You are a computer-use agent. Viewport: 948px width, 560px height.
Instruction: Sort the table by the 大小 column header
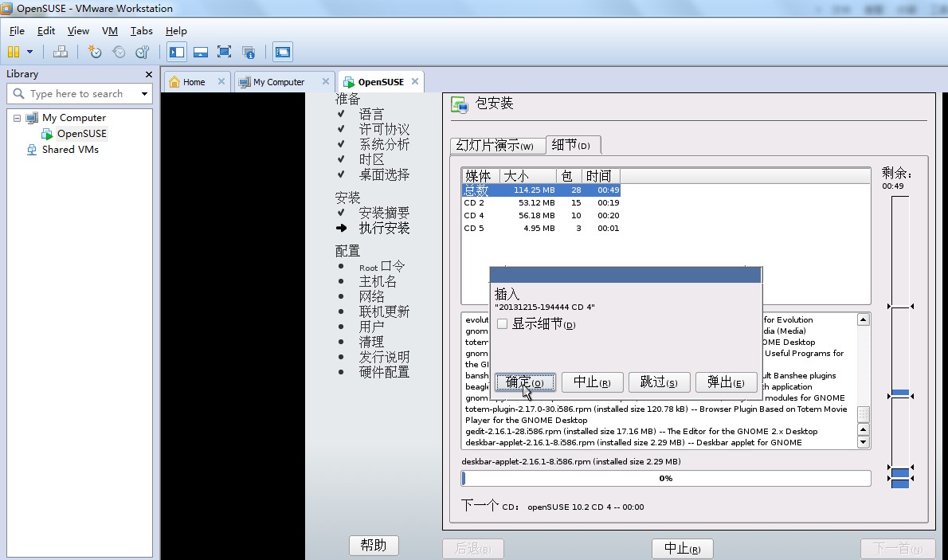[x=527, y=176]
